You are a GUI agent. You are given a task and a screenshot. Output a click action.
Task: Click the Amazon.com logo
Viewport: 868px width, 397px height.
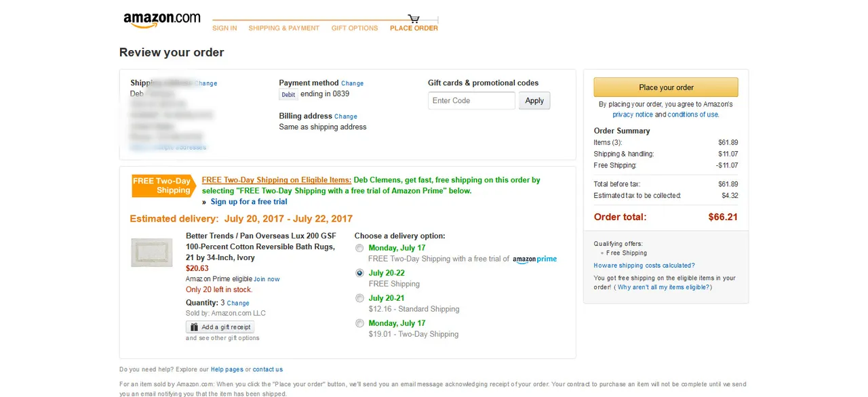coord(162,20)
